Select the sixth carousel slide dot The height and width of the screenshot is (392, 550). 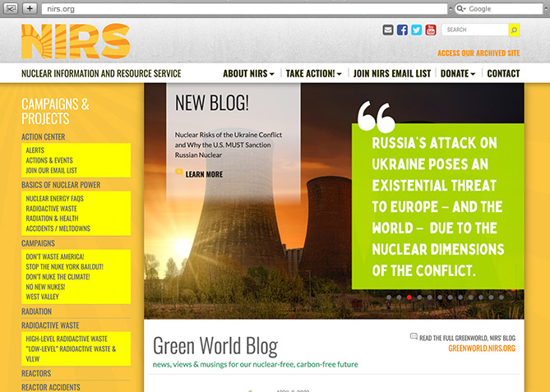[440, 297]
